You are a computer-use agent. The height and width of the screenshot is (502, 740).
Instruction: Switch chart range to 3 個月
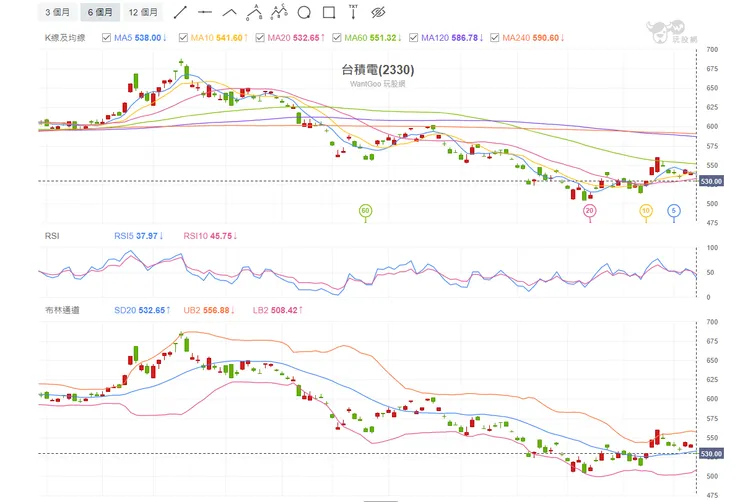[x=57, y=12]
